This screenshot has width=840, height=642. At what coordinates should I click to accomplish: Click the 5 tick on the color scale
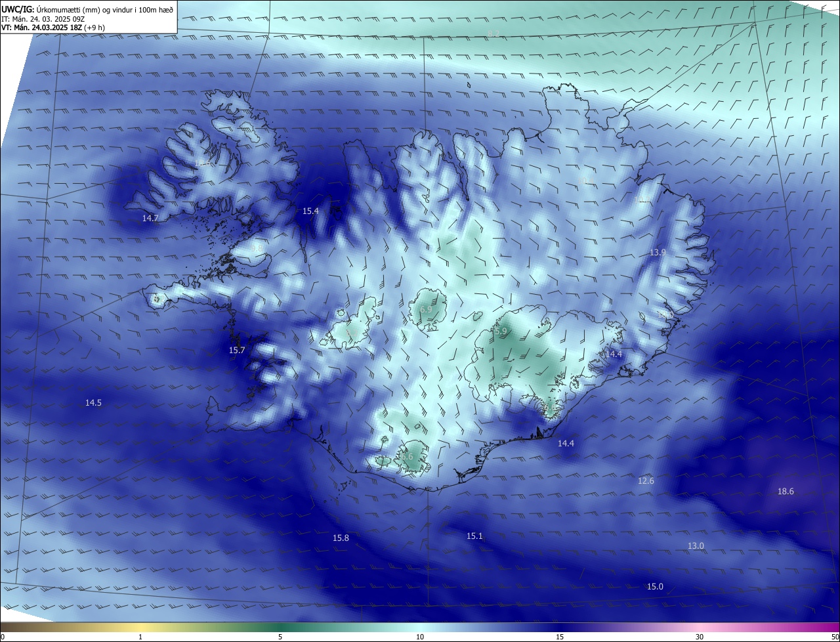click(280, 637)
